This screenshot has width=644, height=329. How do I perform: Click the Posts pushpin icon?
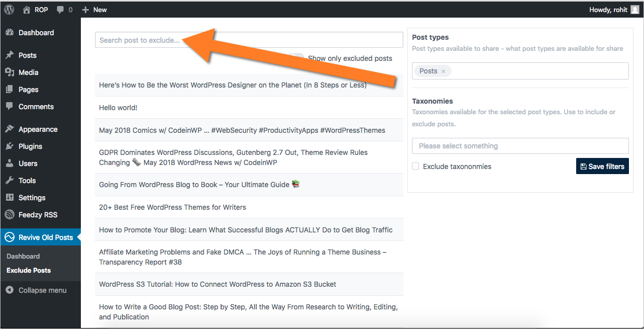[10, 55]
